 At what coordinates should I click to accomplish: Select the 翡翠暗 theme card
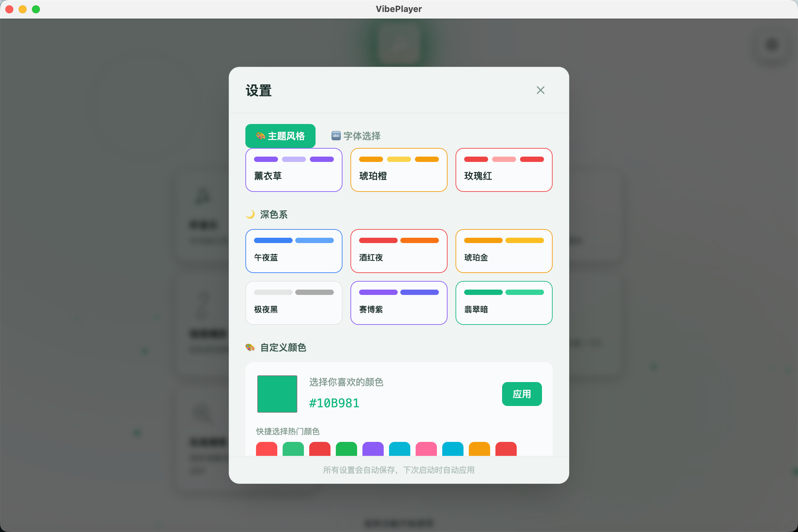504,303
